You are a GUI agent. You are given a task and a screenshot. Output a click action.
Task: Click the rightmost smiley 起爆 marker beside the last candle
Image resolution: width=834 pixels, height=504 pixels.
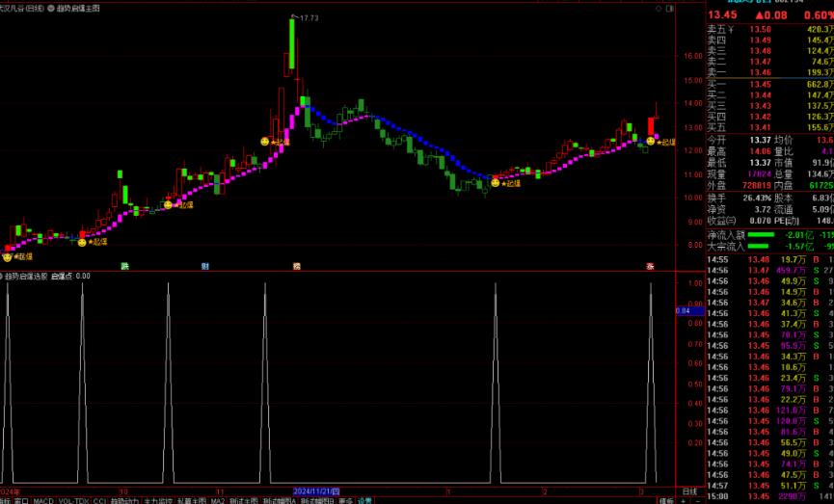(651, 142)
